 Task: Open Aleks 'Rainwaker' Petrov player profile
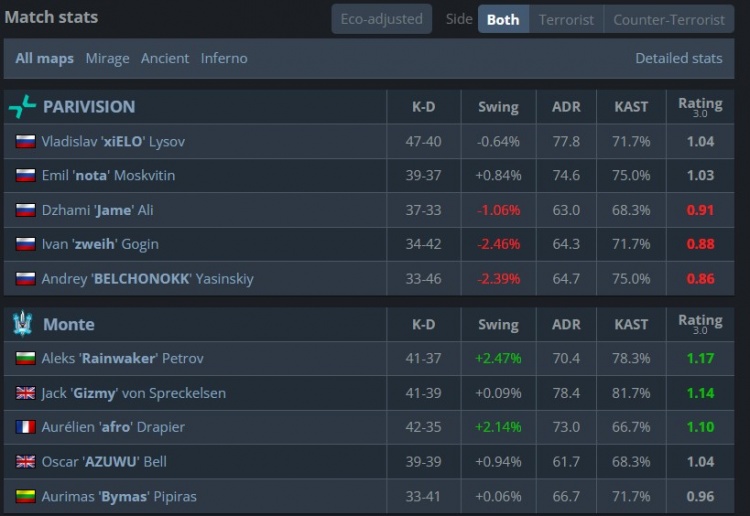pyautogui.click(x=122, y=358)
